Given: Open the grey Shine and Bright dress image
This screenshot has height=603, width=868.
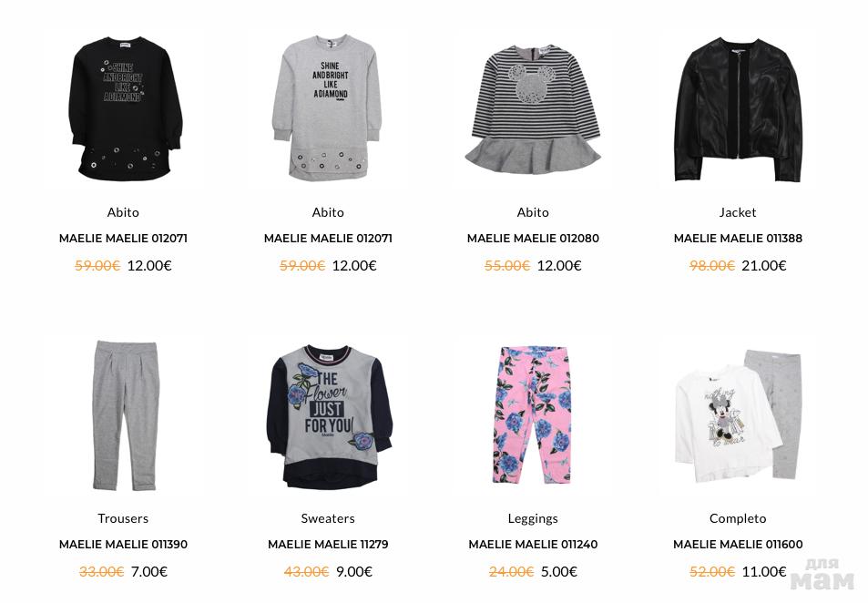Looking at the screenshot, I should pyautogui.click(x=328, y=109).
